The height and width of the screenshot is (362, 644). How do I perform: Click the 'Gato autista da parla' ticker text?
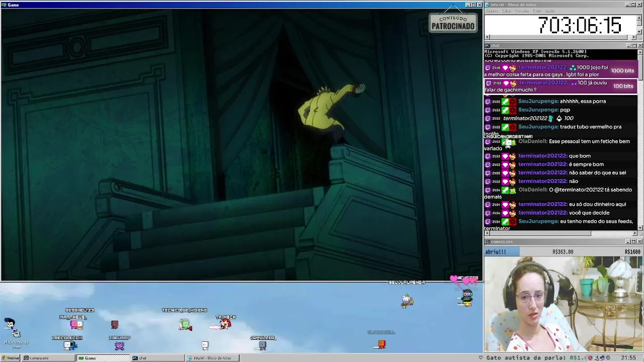pos(526,358)
